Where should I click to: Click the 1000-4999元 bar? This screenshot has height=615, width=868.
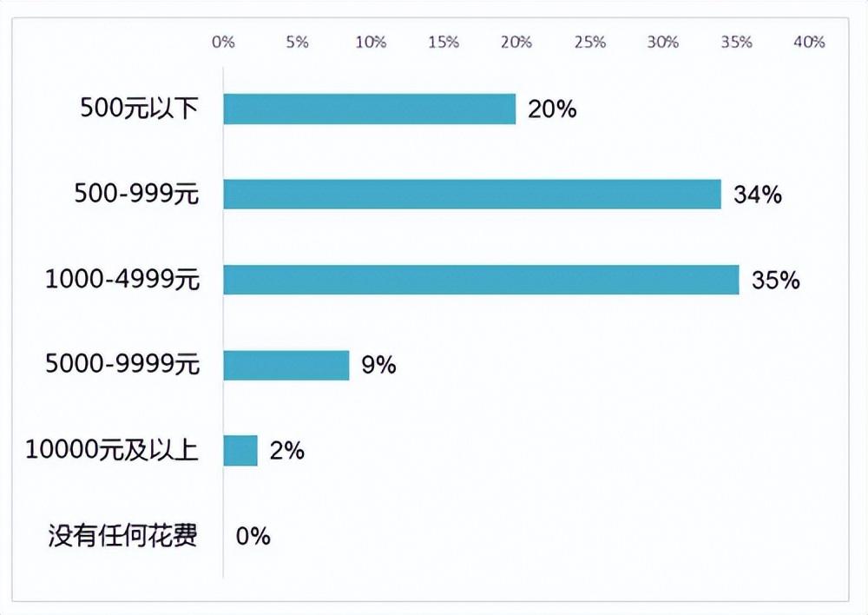481,279
